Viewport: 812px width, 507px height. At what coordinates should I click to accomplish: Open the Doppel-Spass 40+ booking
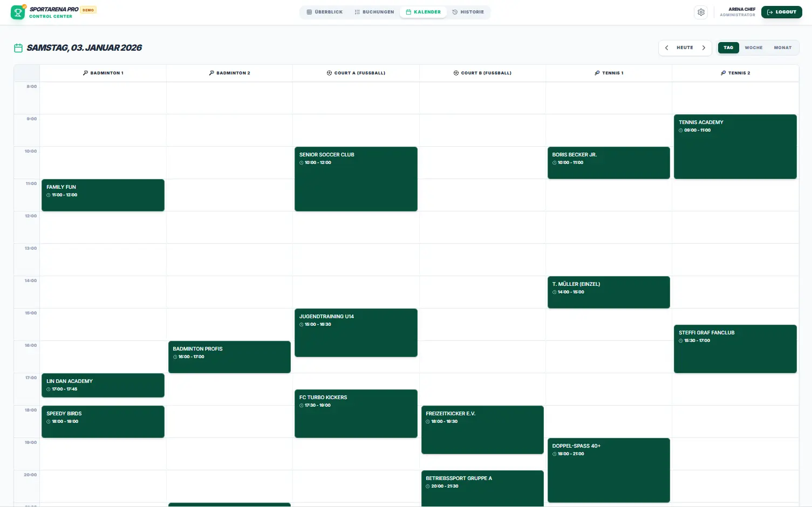pyautogui.click(x=608, y=470)
